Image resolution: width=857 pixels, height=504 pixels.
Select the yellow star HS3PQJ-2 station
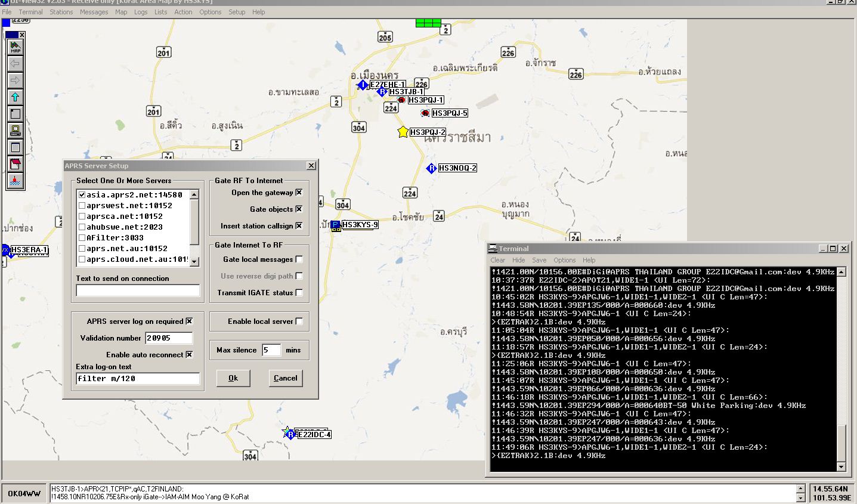[x=403, y=132]
